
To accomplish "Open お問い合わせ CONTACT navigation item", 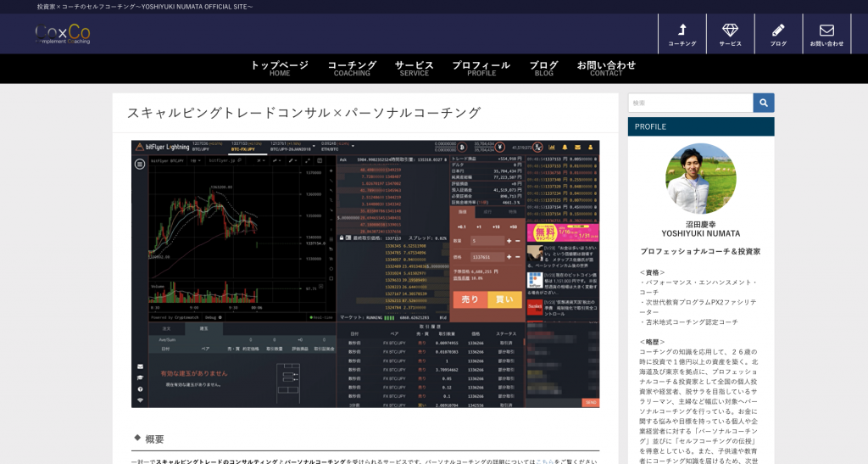I will (x=606, y=68).
